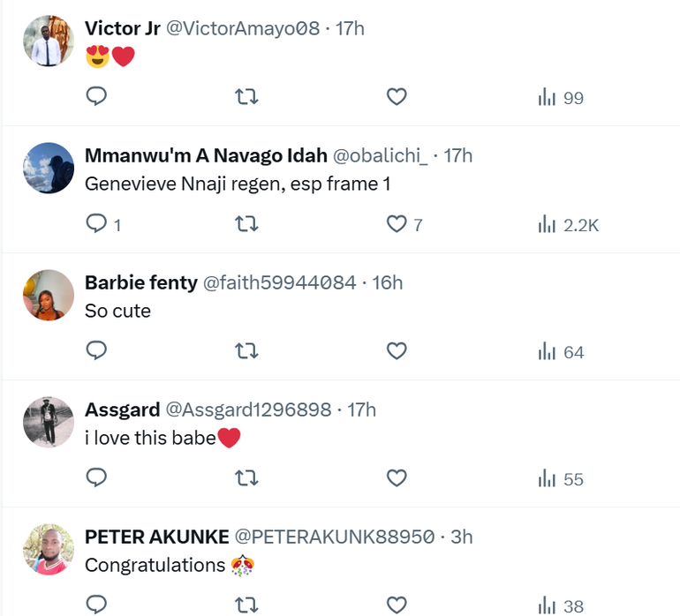680x616 pixels.
Task: Open the @Assgard1296898 profile handle
Action: click(248, 409)
